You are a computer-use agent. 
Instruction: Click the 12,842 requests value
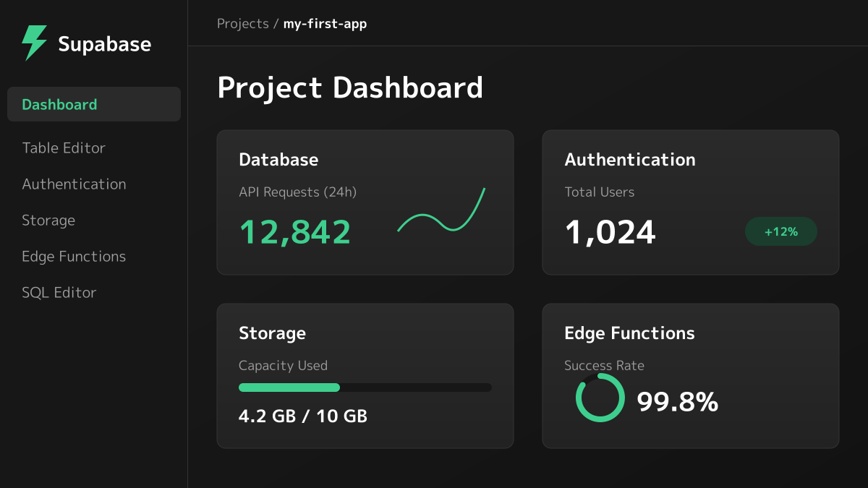click(x=295, y=232)
